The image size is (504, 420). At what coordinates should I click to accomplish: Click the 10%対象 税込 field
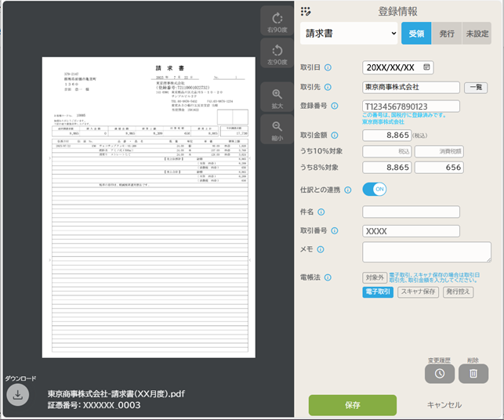tap(387, 151)
